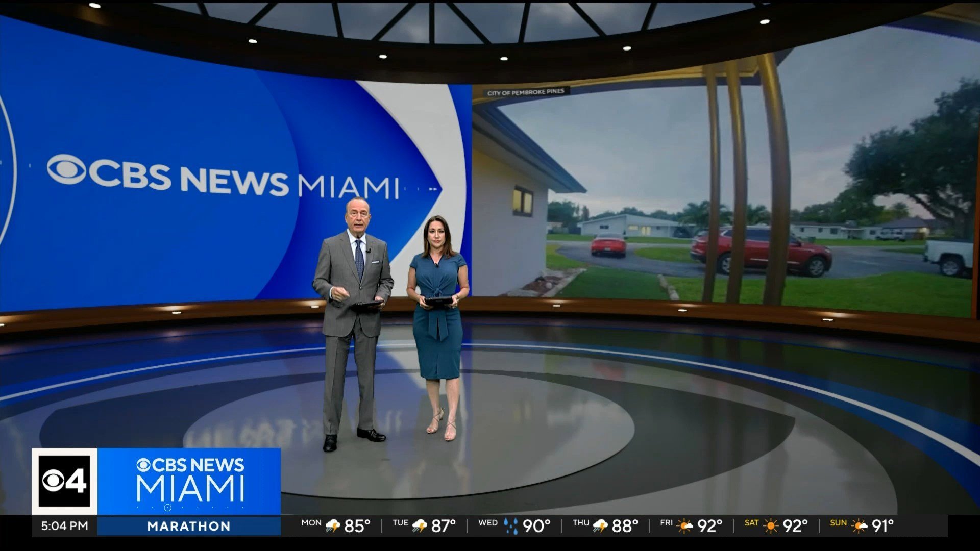This screenshot has height=551, width=980.
Task: Click the white pickup truck in the video
Action: point(949,257)
